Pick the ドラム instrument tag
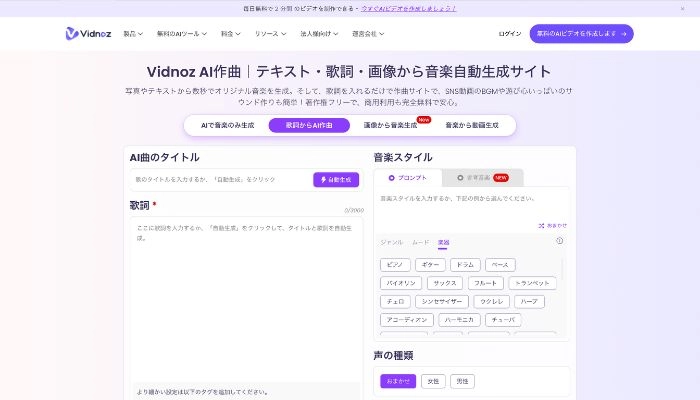The image size is (700, 400). pyautogui.click(x=465, y=265)
